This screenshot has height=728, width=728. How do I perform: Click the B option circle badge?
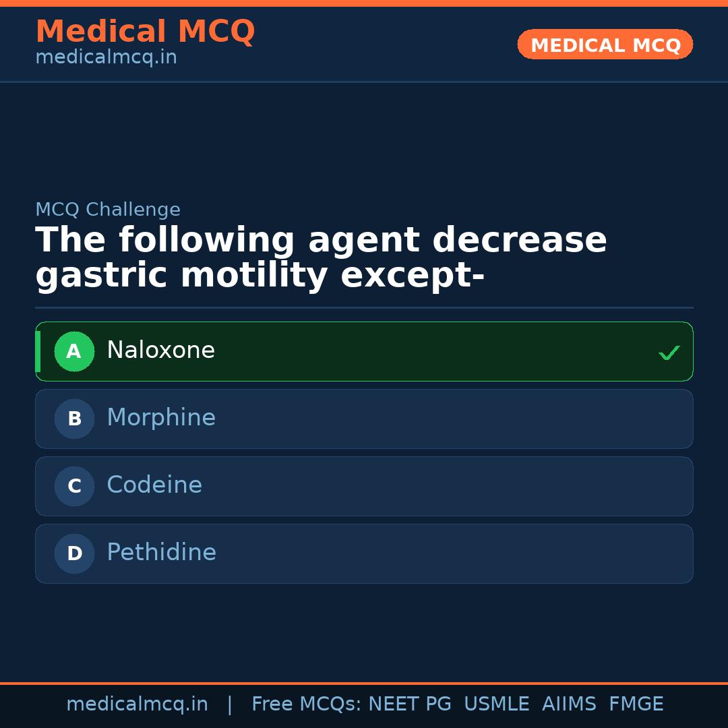click(x=74, y=419)
